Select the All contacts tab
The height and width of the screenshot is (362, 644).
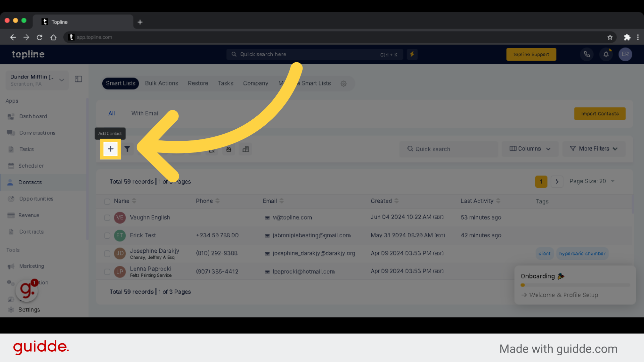pyautogui.click(x=111, y=113)
